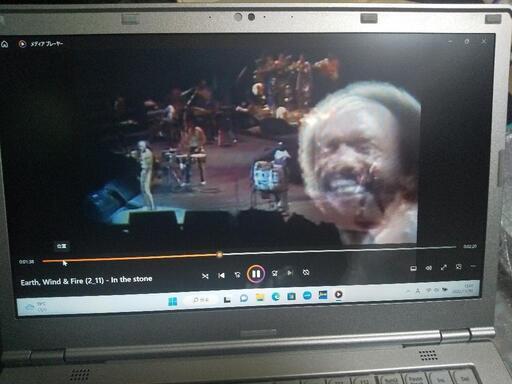The height and width of the screenshot is (384, 512).
Task: Skip forward thirty seconds
Action: point(274,273)
